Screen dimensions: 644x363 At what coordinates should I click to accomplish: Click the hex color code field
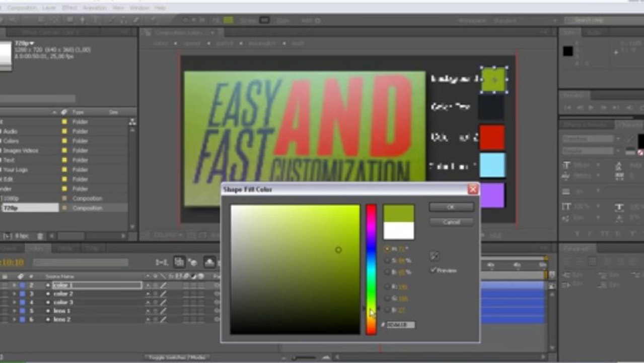401,325
